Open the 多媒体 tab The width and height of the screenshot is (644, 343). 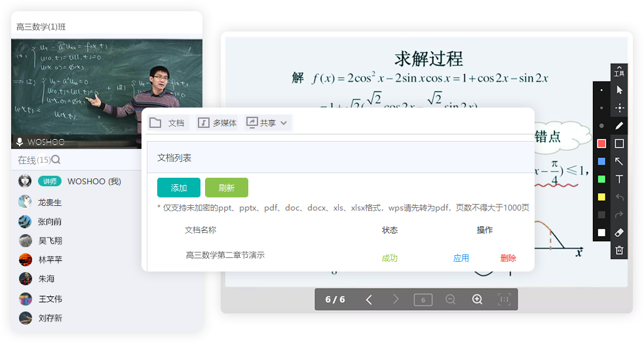pos(218,123)
